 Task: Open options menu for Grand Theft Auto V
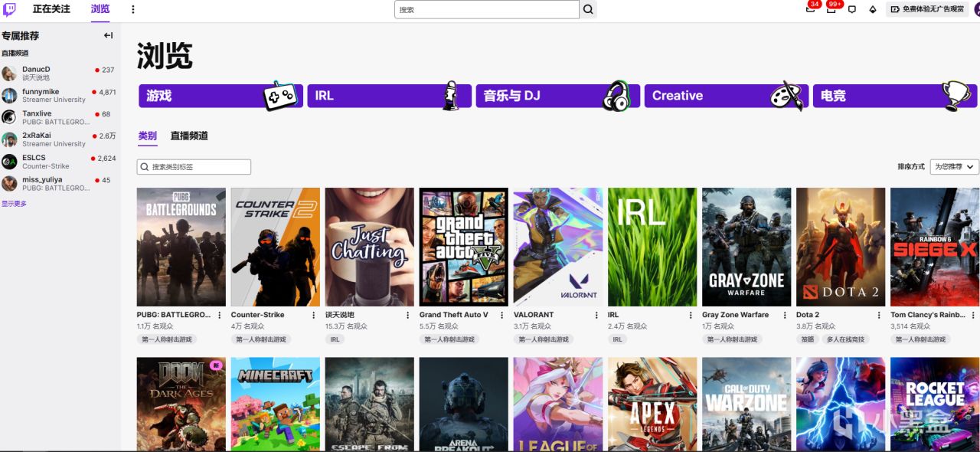[x=501, y=315]
